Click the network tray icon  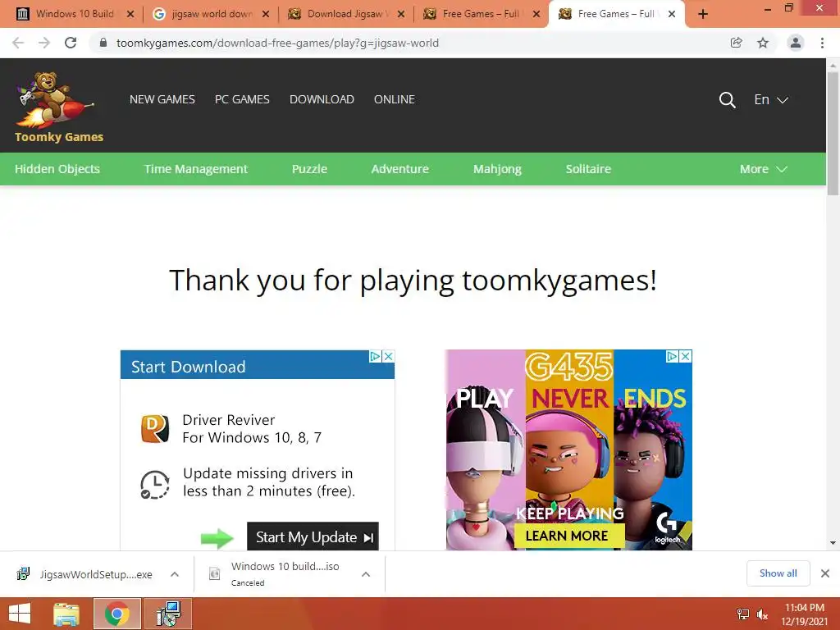tap(743, 614)
